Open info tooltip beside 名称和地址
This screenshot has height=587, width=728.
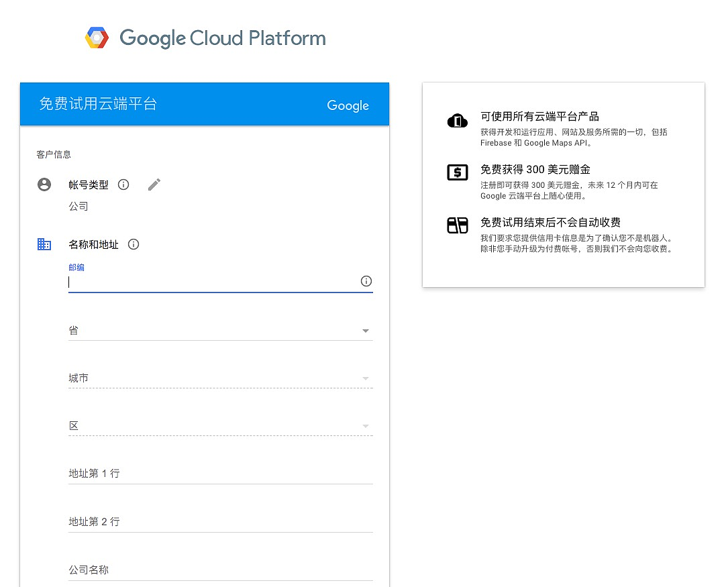point(134,244)
